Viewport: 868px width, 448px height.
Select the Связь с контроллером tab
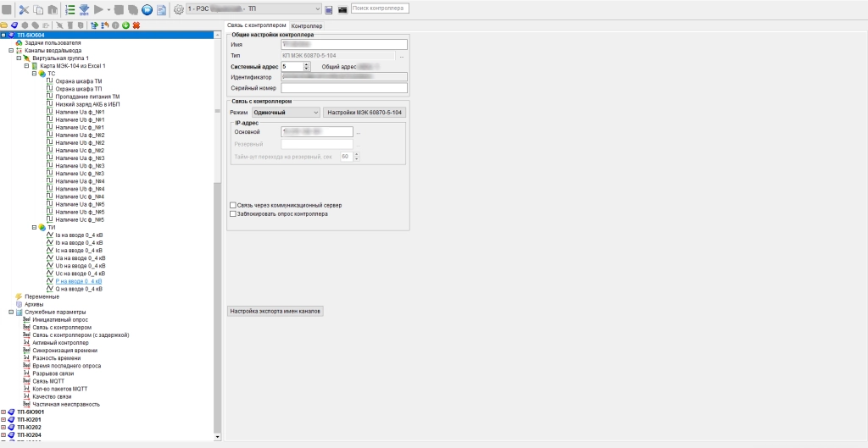pos(257,25)
